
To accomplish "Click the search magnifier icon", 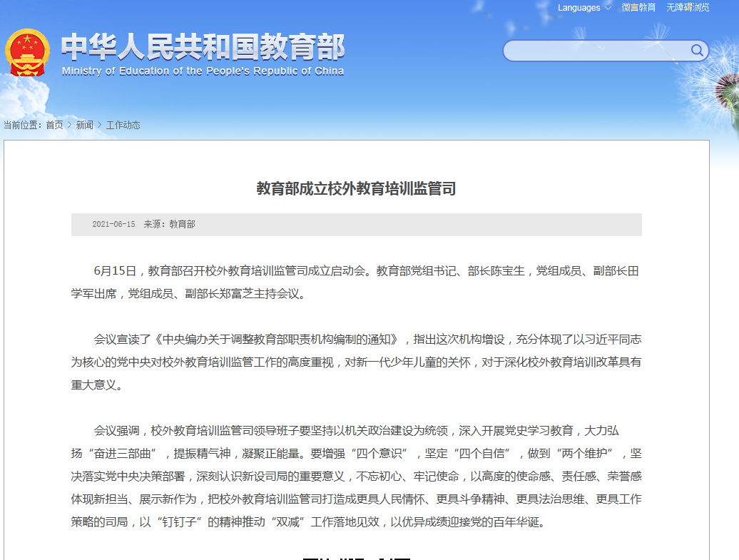I will (697, 51).
